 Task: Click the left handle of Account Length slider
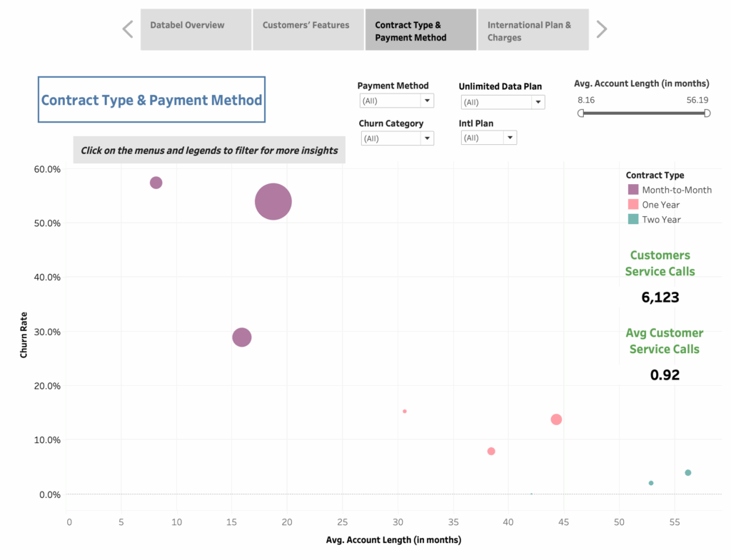pos(581,113)
